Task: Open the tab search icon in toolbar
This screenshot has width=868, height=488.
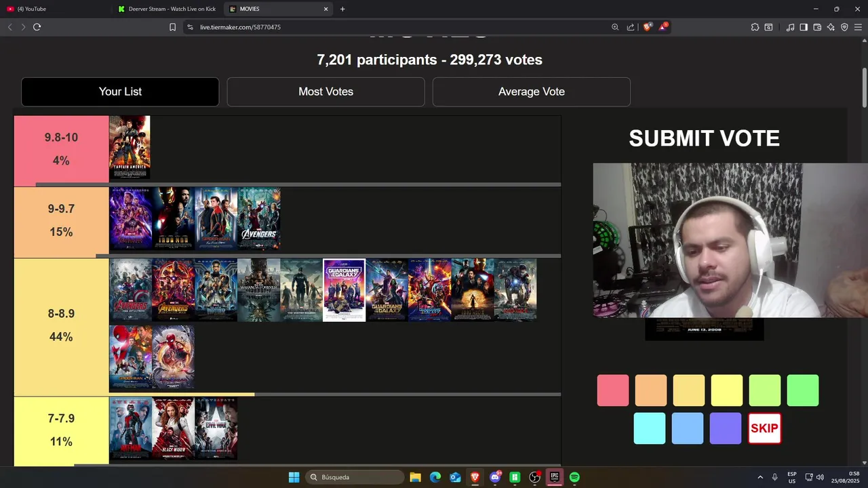Action: tap(768, 27)
